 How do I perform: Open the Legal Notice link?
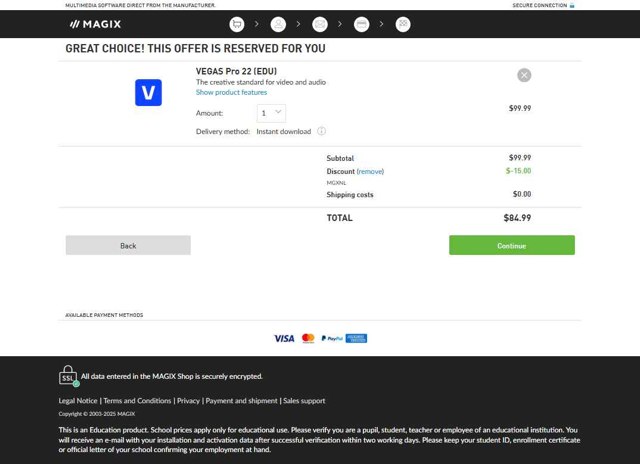(78, 401)
